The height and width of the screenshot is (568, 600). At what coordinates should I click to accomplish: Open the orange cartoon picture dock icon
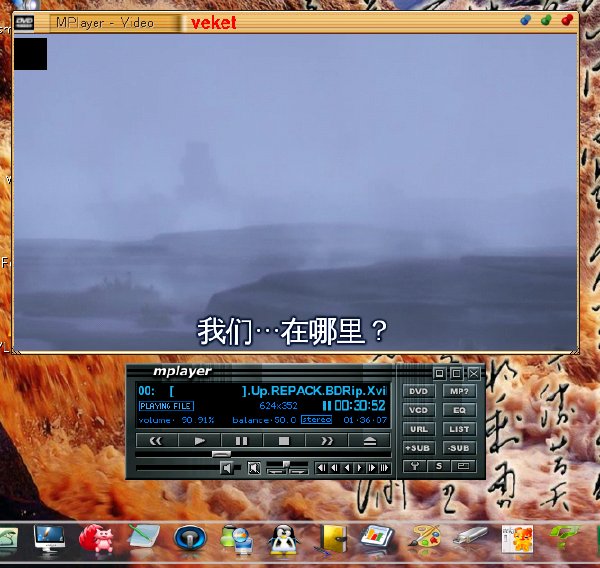point(517,539)
